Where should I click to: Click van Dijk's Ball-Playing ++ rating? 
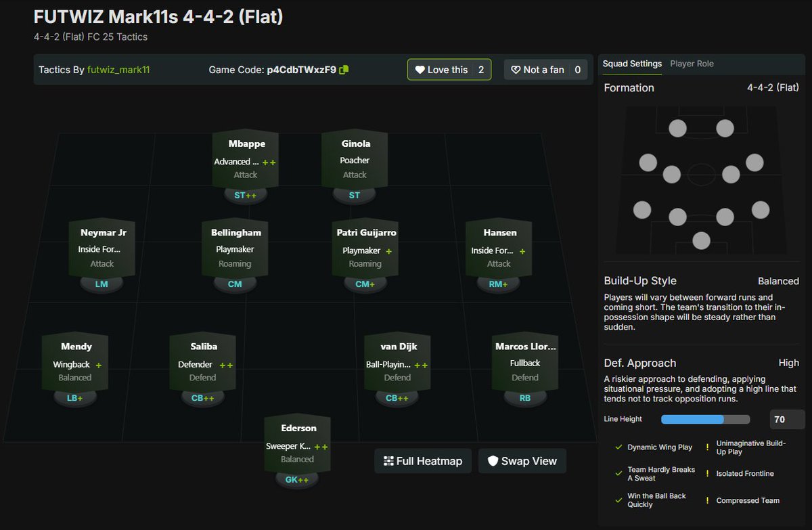pos(421,366)
